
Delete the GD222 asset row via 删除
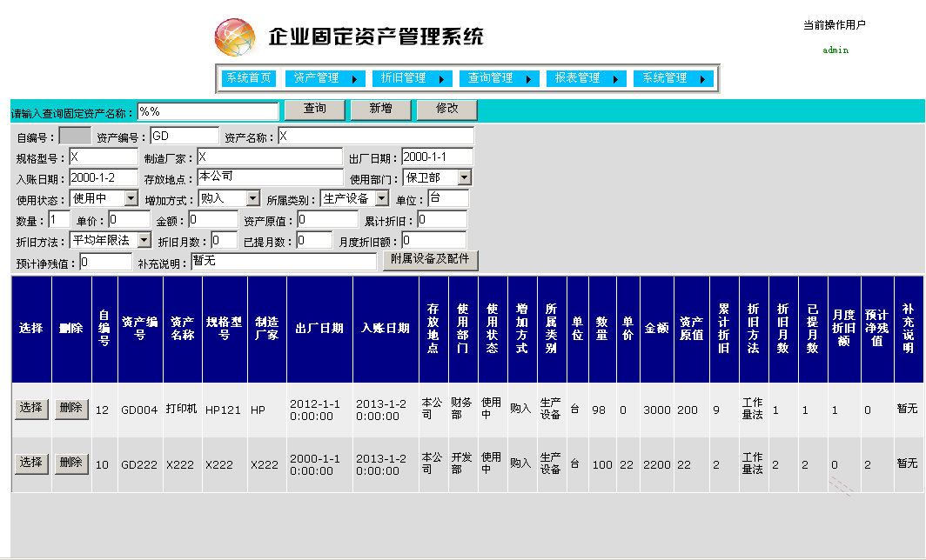(x=70, y=463)
